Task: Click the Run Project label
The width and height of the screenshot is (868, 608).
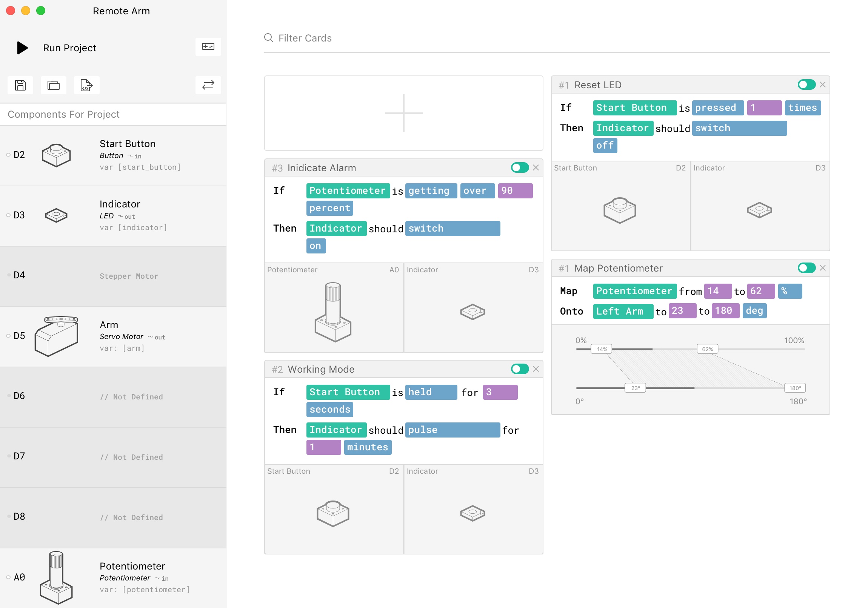Action: pyautogui.click(x=69, y=48)
